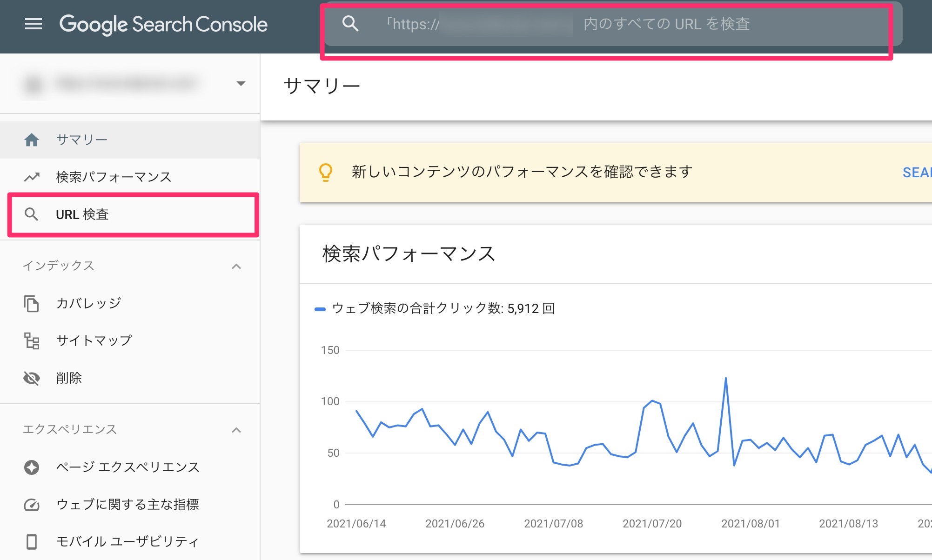932x560 pixels.
Task: Click the sitemap tree icon
Action: (32, 340)
